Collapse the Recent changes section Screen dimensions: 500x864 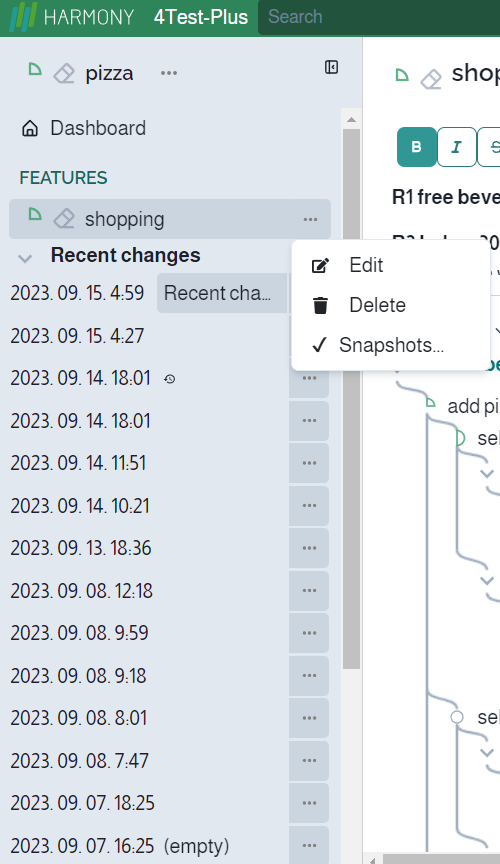click(x=25, y=258)
